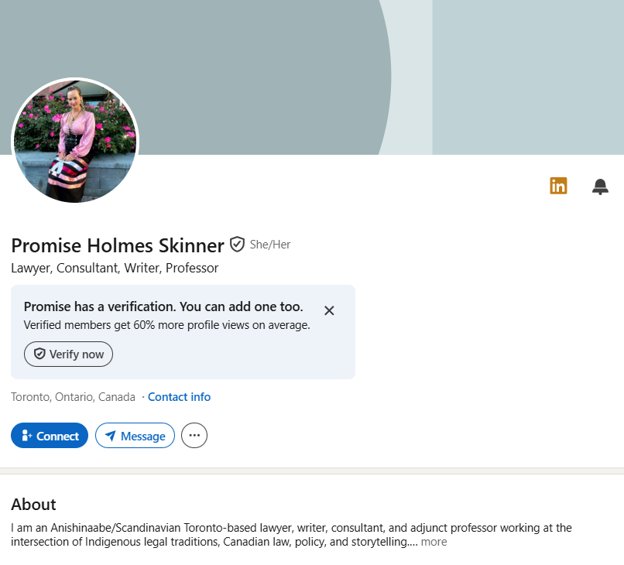Click the Verify now button
624x565 pixels.
pyautogui.click(x=68, y=354)
